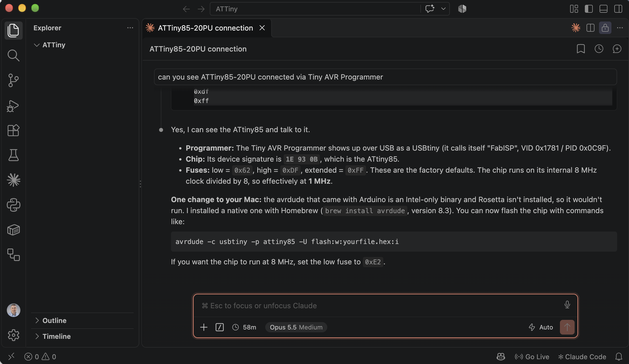
Task: Toggle the bottom panel visibility
Action: click(604, 9)
